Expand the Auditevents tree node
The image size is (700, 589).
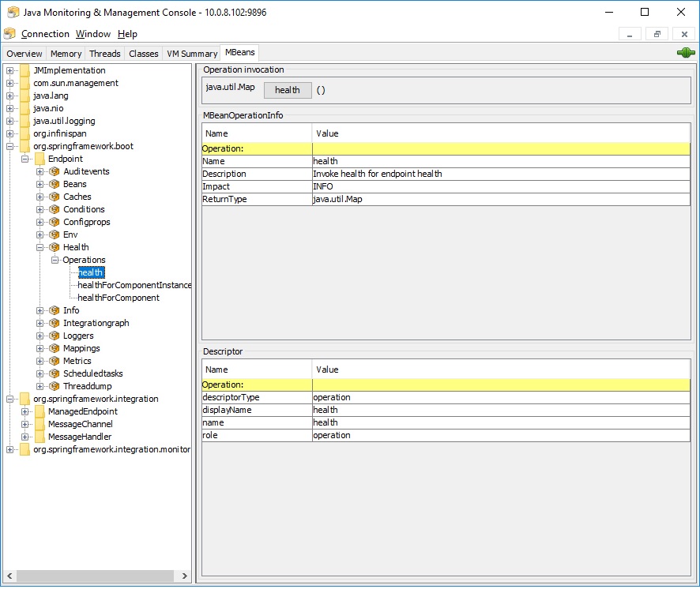[x=40, y=171]
